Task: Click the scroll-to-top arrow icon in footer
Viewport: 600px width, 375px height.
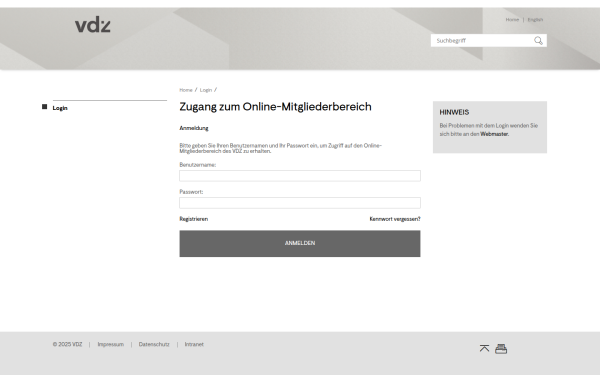Action: (484, 348)
